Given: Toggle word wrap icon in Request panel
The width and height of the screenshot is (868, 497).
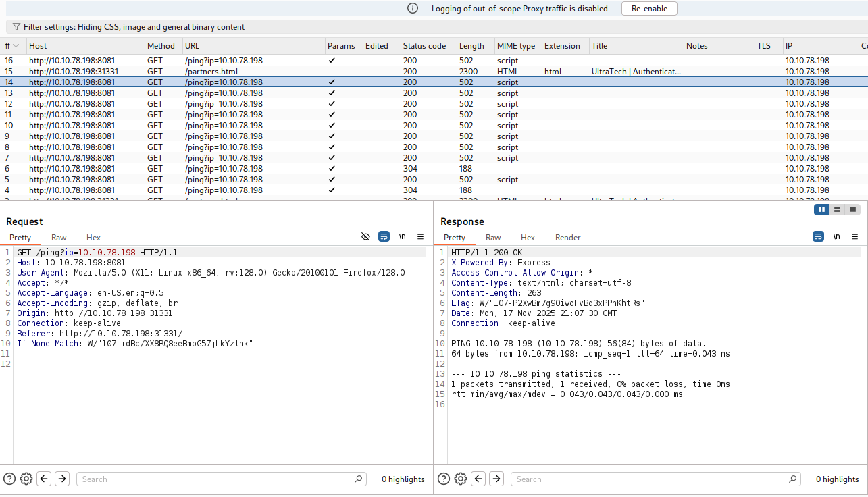Looking at the screenshot, I should click(x=384, y=236).
